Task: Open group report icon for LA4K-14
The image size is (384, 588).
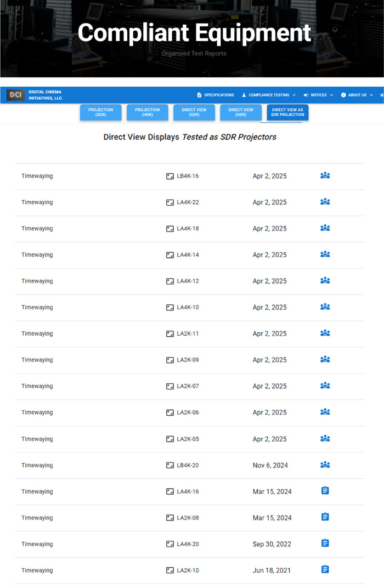Action: tap(325, 255)
